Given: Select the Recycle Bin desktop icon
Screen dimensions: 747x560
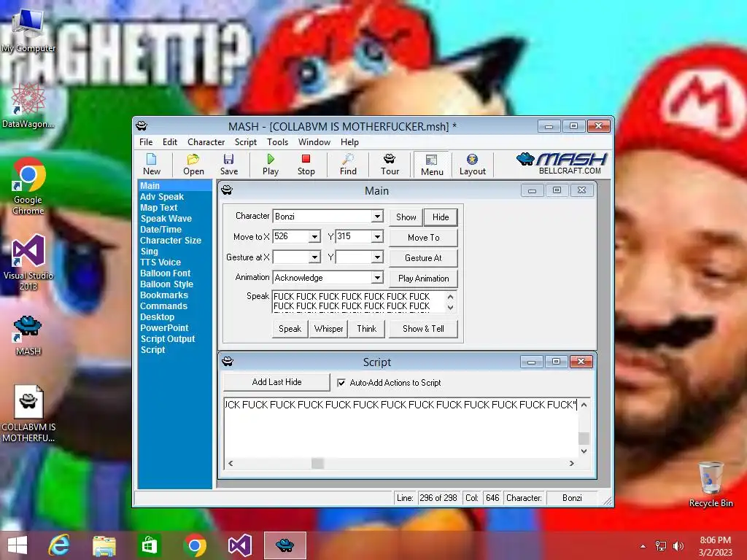Looking at the screenshot, I should (x=711, y=484).
